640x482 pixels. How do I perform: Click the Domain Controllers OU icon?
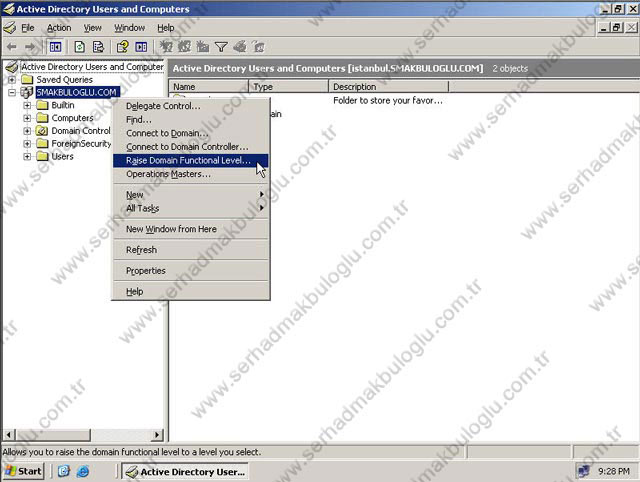[x=42, y=131]
